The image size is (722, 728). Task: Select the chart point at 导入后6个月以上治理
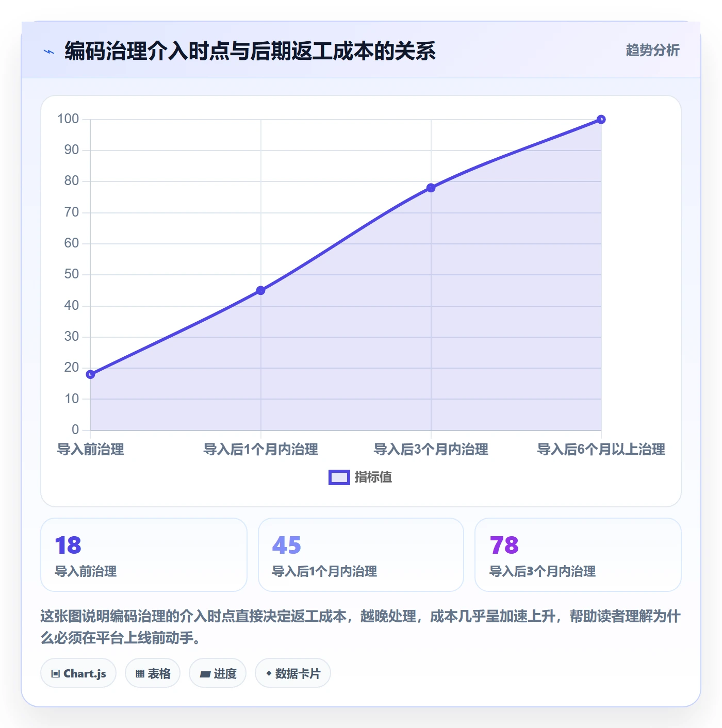[601, 120]
